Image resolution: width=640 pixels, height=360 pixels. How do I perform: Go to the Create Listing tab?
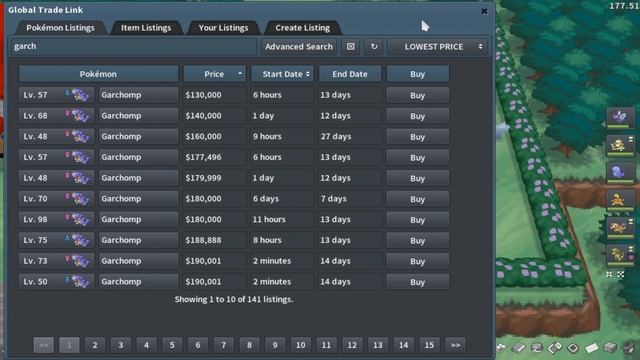click(302, 28)
